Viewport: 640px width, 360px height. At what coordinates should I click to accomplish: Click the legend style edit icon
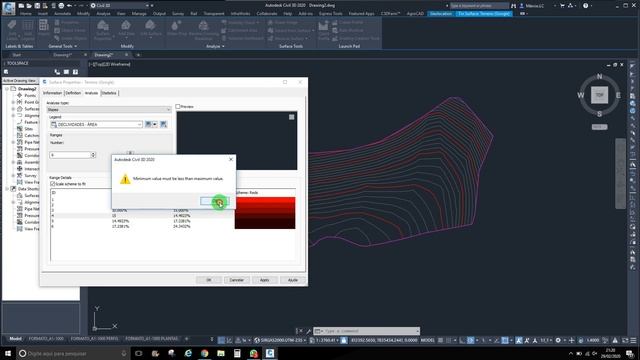pos(148,124)
